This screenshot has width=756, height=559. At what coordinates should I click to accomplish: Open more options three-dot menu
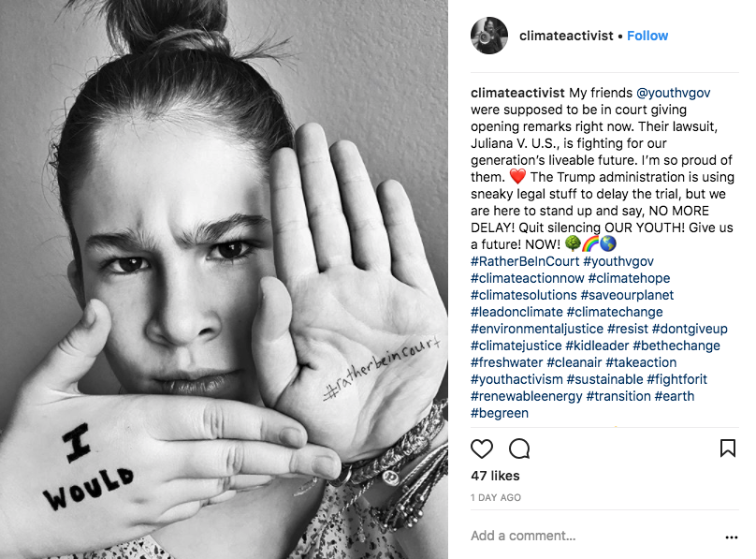click(x=731, y=537)
